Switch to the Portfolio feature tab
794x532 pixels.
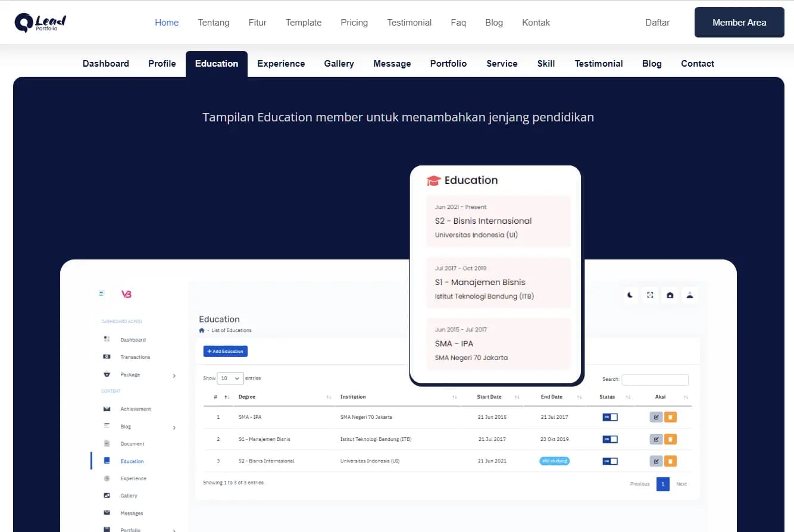pos(449,64)
